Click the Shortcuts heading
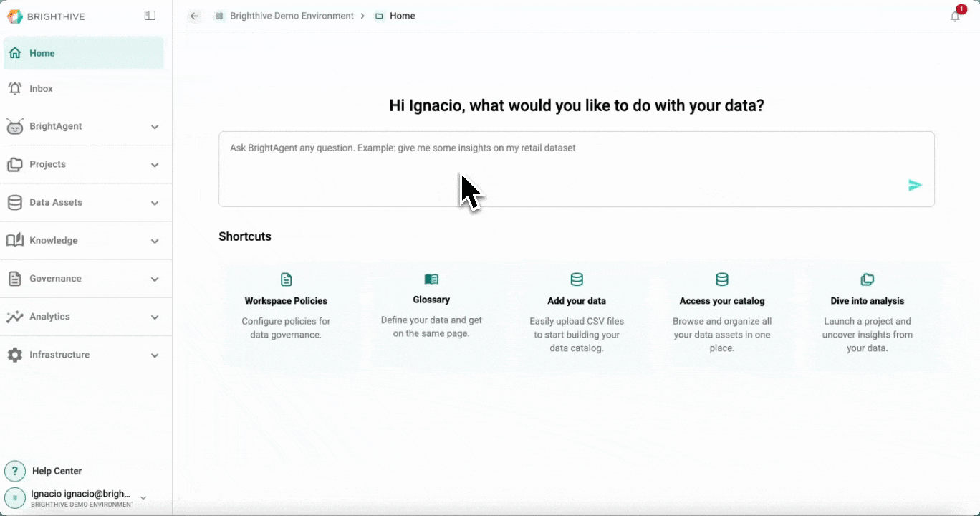Screen dimensions: 980x516 [245, 236]
